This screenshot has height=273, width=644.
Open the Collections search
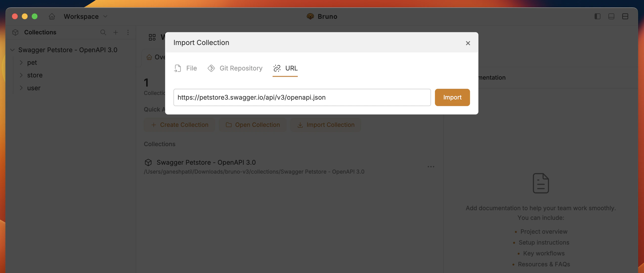103,32
